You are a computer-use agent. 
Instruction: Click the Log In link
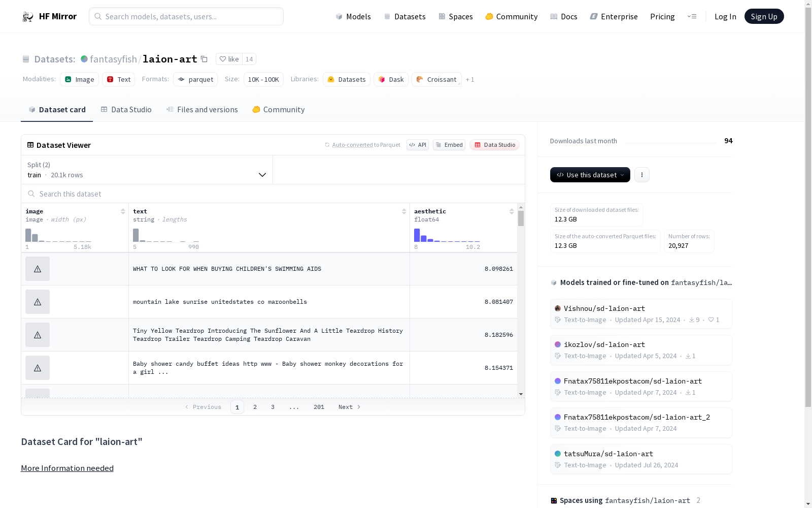(x=725, y=16)
